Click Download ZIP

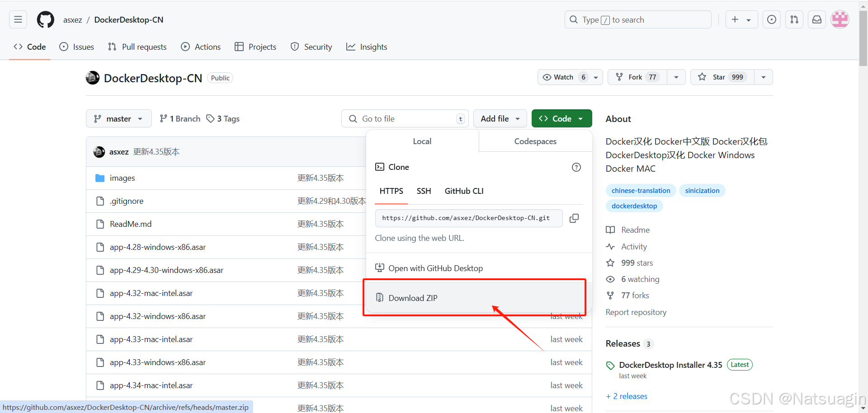coord(413,298)
